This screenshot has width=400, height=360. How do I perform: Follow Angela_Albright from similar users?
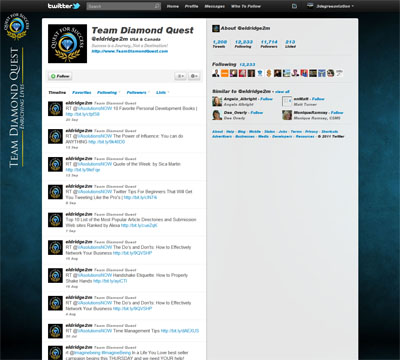point(266,99)
